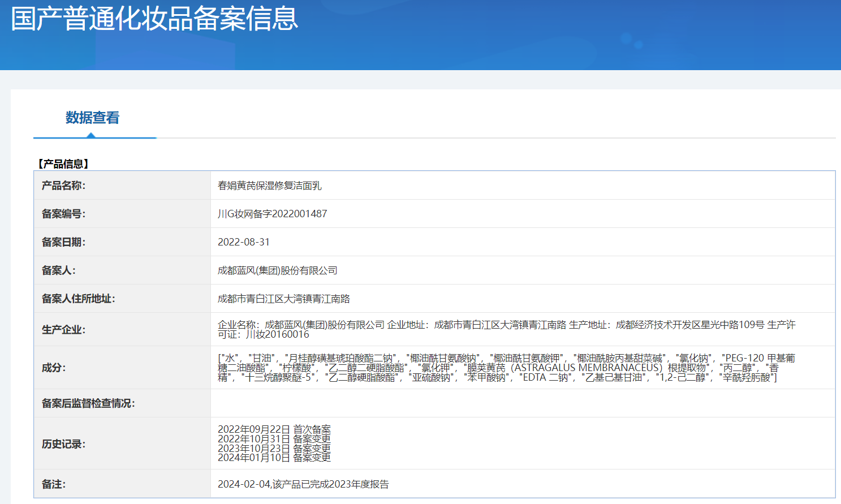Select registrant 成都蓝风(集团)股份有限公司 value

[277, 270]
